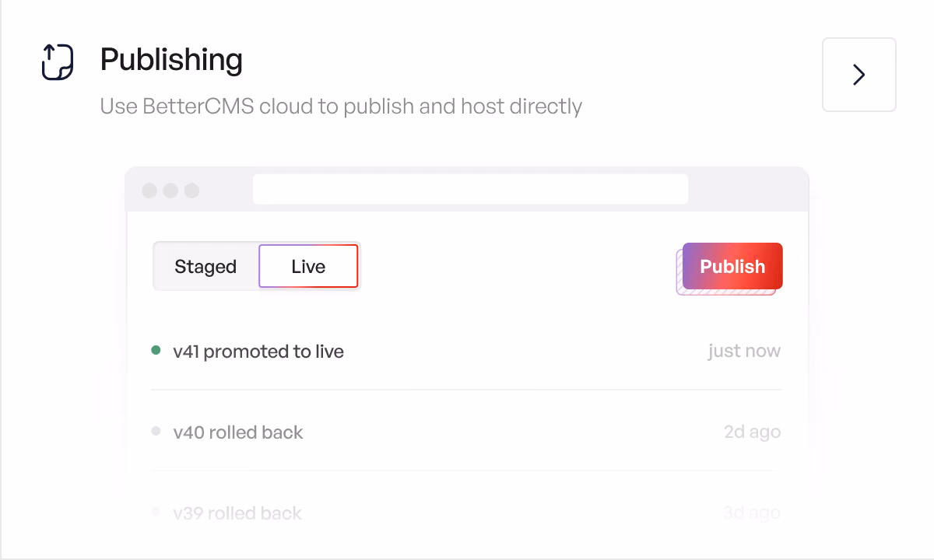Click the first browser window dot
The image size is (934, 560).
[149, 191]
